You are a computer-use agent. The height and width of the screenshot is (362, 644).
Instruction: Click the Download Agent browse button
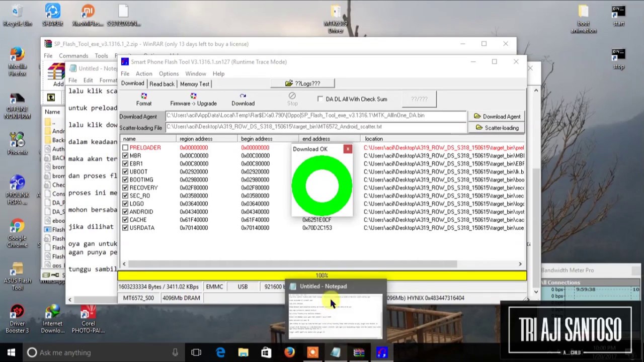[497, 117]
